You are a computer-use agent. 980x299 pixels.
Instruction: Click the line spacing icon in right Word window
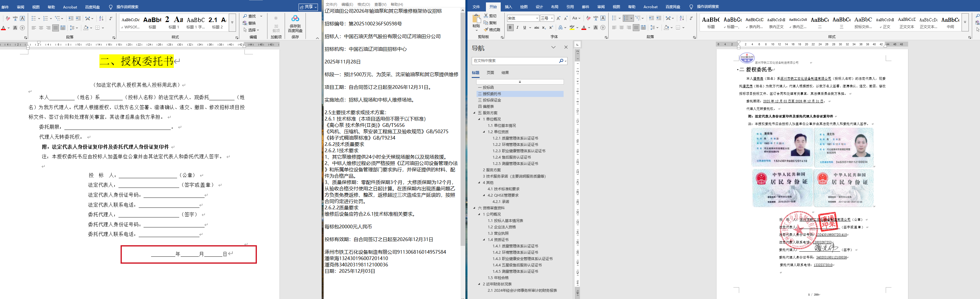(653, 28)
